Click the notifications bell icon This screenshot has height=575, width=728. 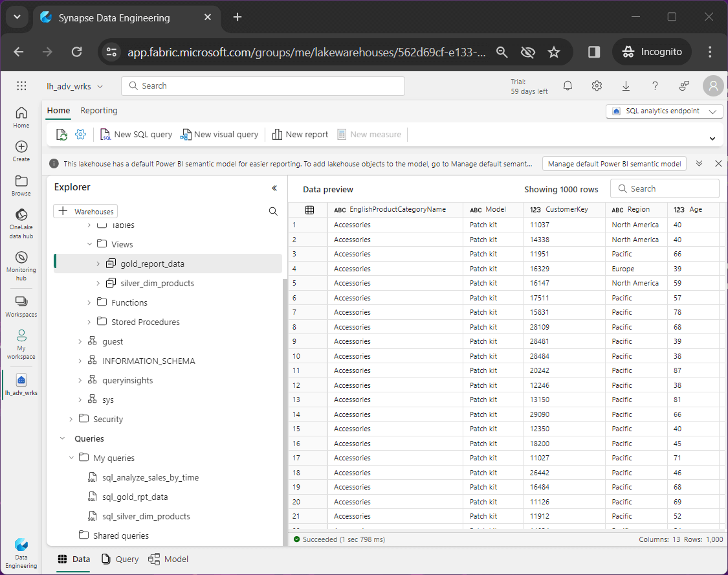point(568,86)
